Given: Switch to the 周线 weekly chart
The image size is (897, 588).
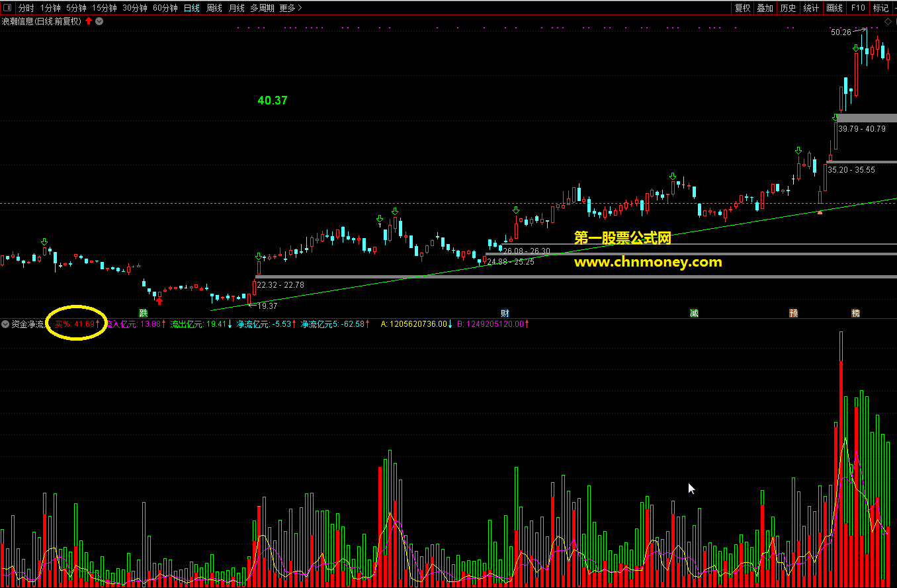Looking at the screenshot, I should coord(214,8).
